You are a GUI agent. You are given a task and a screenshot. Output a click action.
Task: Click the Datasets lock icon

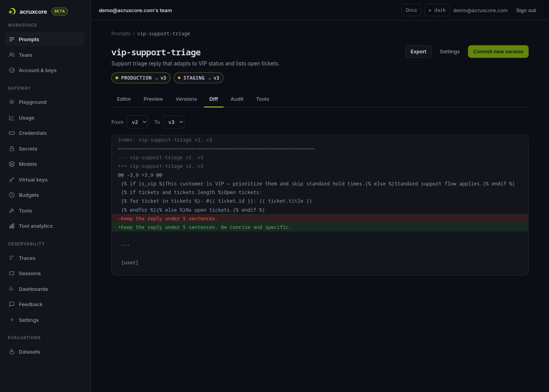12,352
